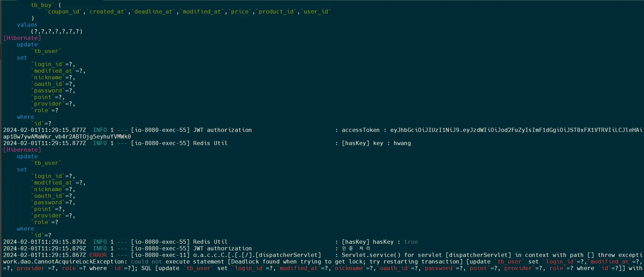This screenshot has height=277, width=644.
Task: Click the red ERROR log level label
Action: (98, 255)
